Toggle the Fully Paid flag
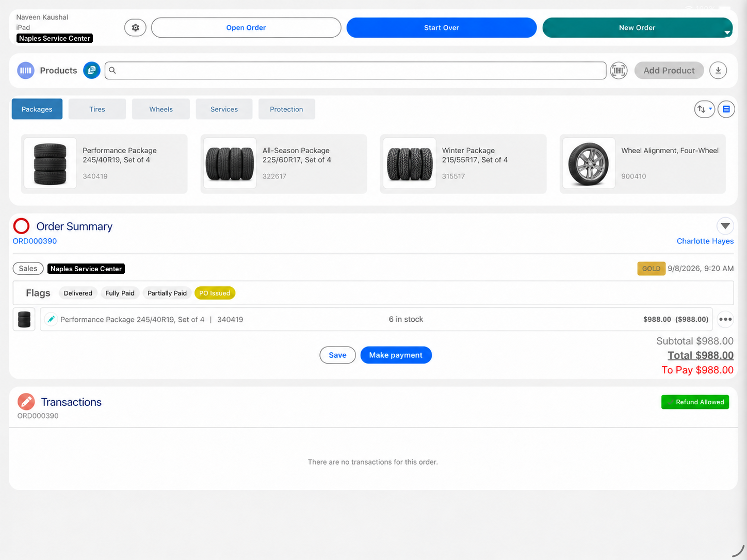The width and height of the screenshot is (747, 560). pos(120,293)
